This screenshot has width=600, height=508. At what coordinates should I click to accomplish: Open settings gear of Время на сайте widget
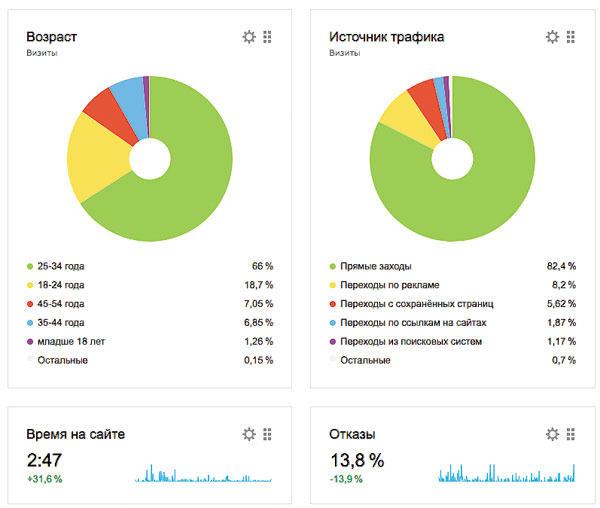pyautogui.click(x=249, y=434)
